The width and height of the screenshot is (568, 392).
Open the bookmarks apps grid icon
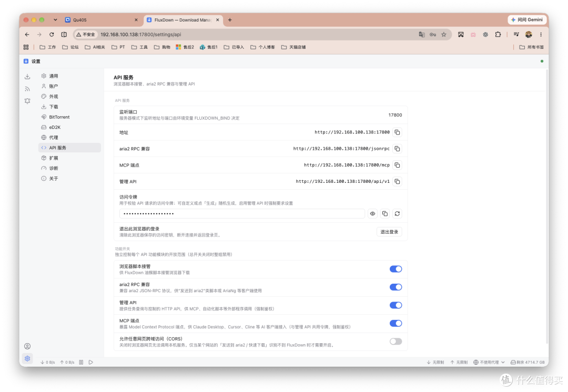tap(26, 47)
